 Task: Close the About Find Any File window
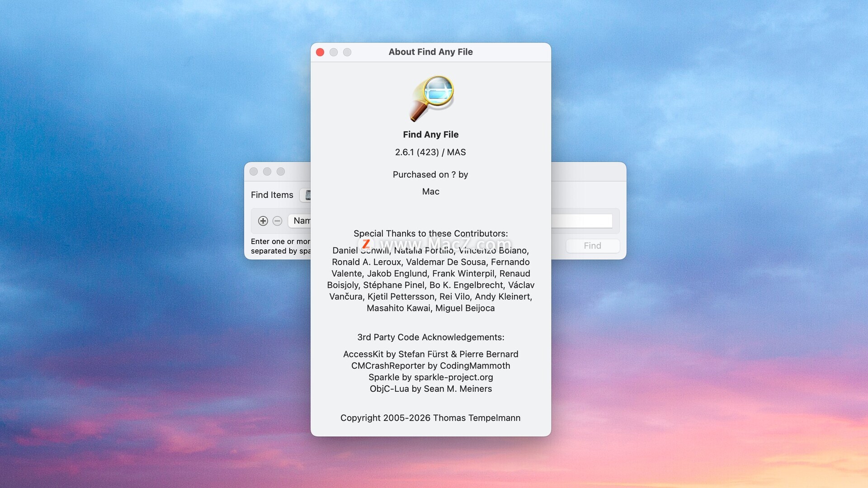(x=320, y=52)
